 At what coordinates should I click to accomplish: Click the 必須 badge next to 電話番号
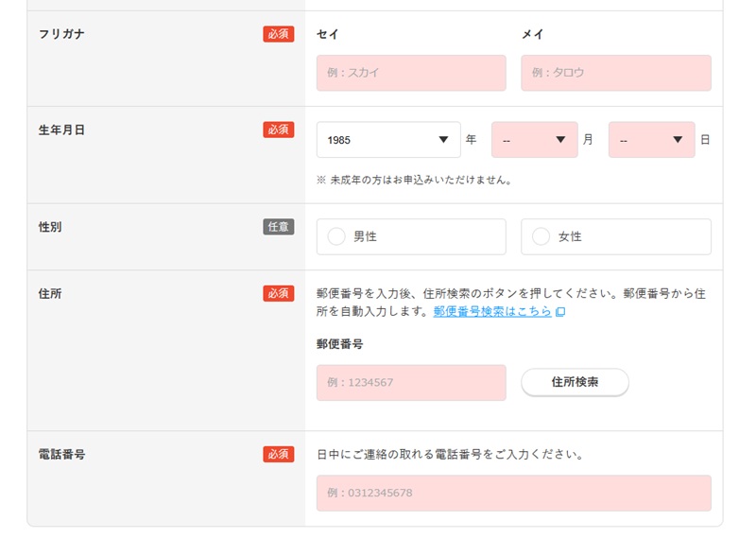click(x=279, y=454)
